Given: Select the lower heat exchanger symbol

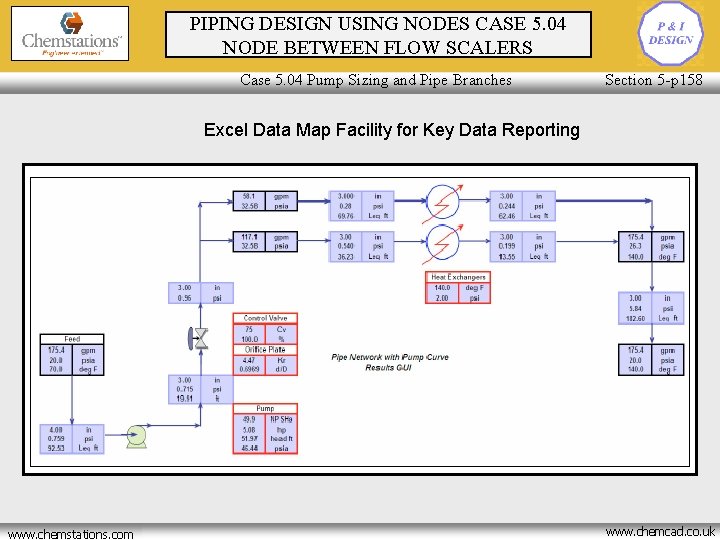Looking at the screenshot, I should tap(443, 242).
